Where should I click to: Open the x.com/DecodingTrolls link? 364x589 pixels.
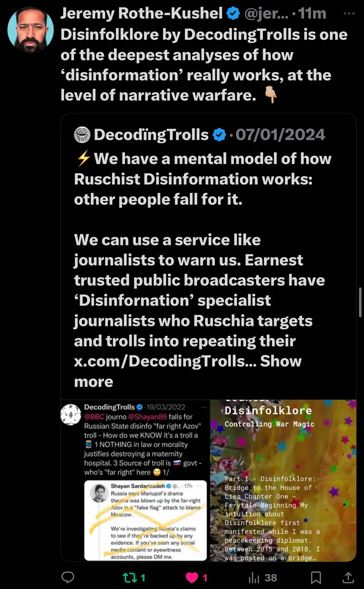pos(165,361)
